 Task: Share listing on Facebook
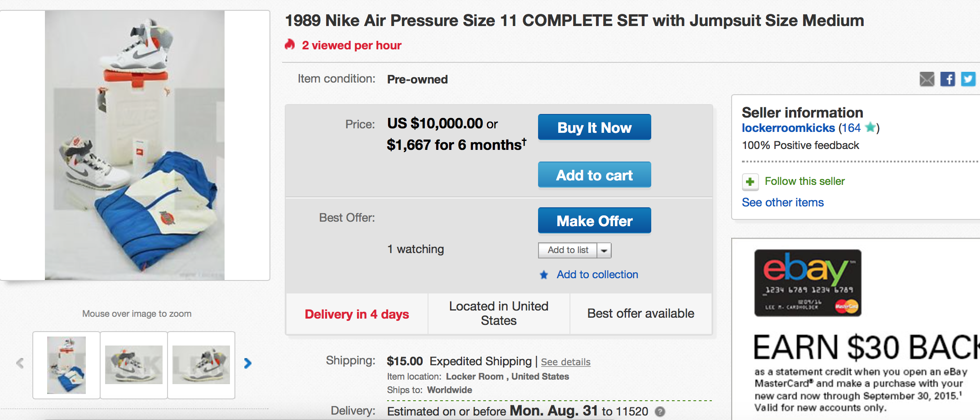[x=948, y=79]
